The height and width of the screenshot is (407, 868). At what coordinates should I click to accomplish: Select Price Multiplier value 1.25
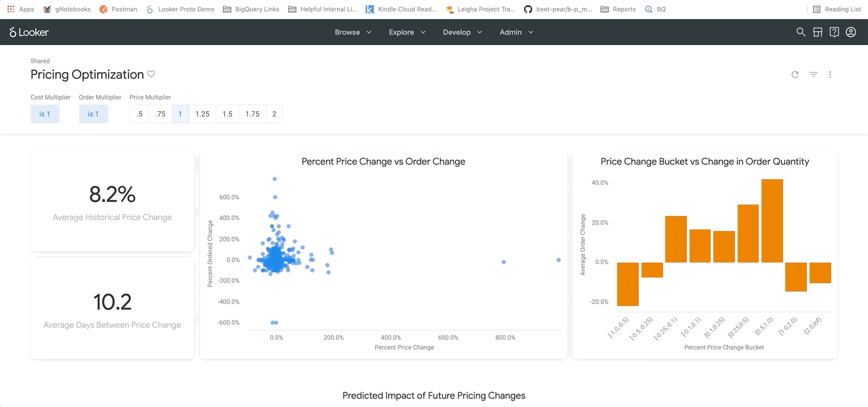click(202, 114)
